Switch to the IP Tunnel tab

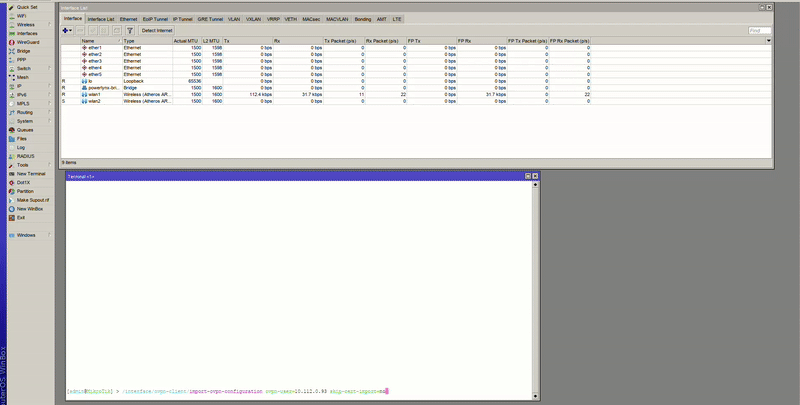[x=183, y=19]
